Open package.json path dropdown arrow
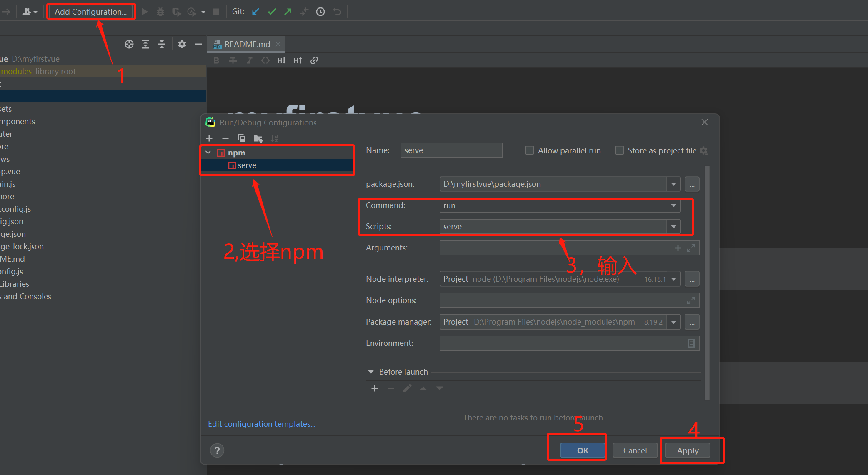The image size is (868, 475). pos(674,184)
